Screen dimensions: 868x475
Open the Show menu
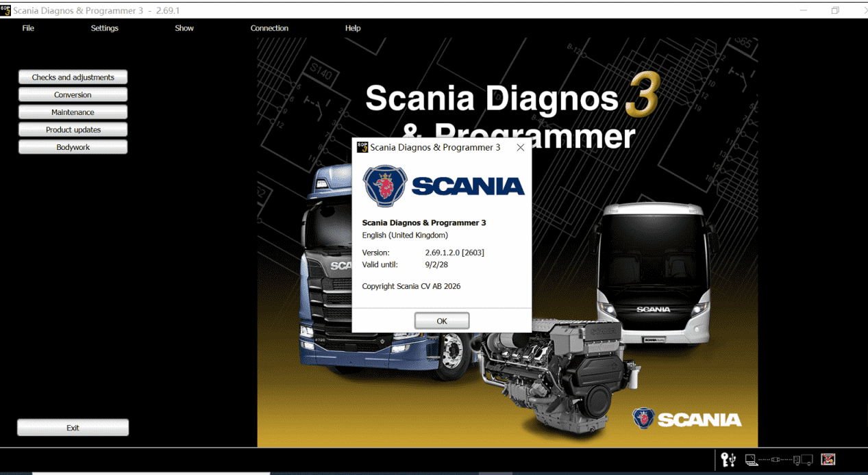(184, 28)
